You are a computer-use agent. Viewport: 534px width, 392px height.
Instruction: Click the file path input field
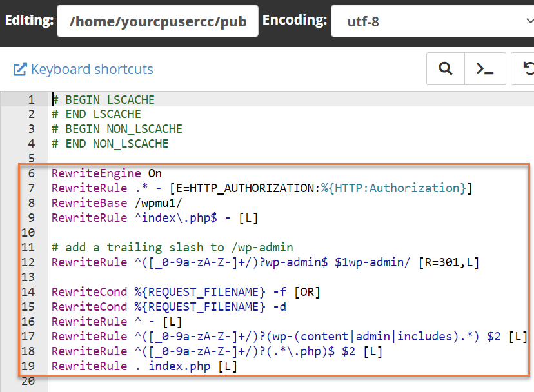tap(157, 21)
